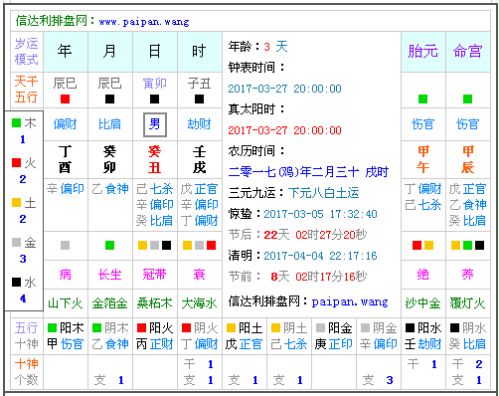The image size is (500, 396).
Task: Select the 年 pillar column header
Action: pyautogui.click(x=65, y=52)
